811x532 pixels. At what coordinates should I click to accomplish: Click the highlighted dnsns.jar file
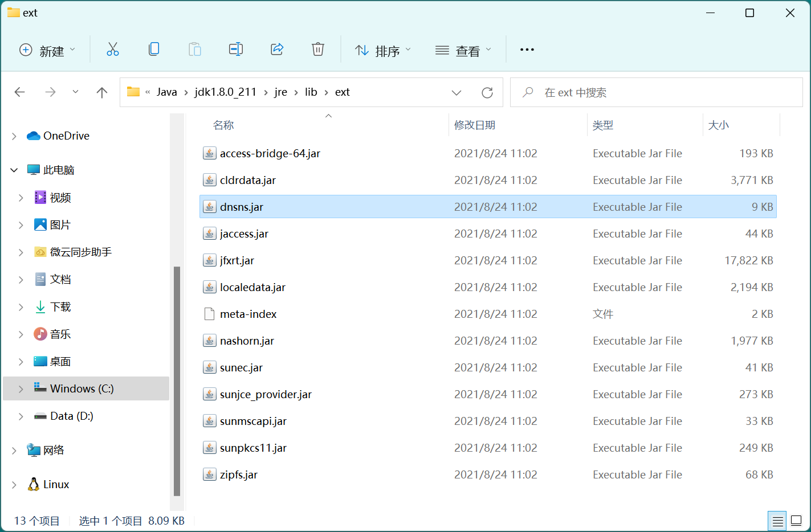[488, 207]
